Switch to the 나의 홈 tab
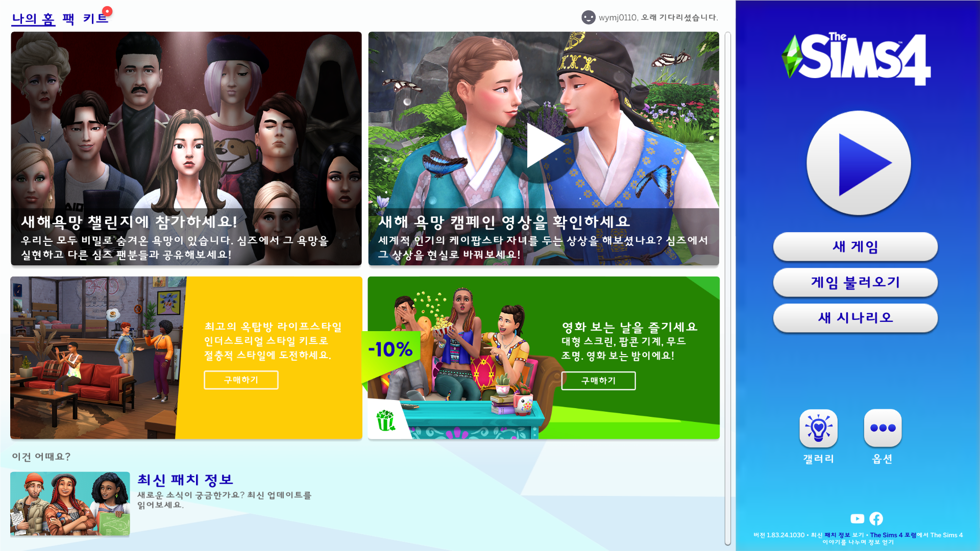 [x=33, y=19]
